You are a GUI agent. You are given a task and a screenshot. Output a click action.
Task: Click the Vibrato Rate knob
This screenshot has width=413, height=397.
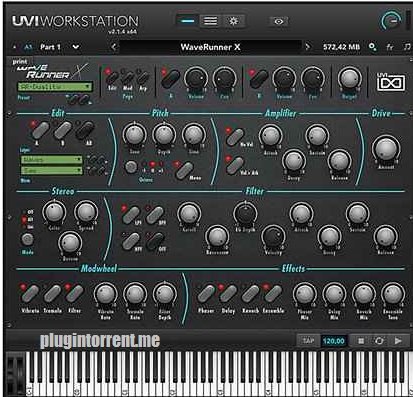tap(106, 294)
